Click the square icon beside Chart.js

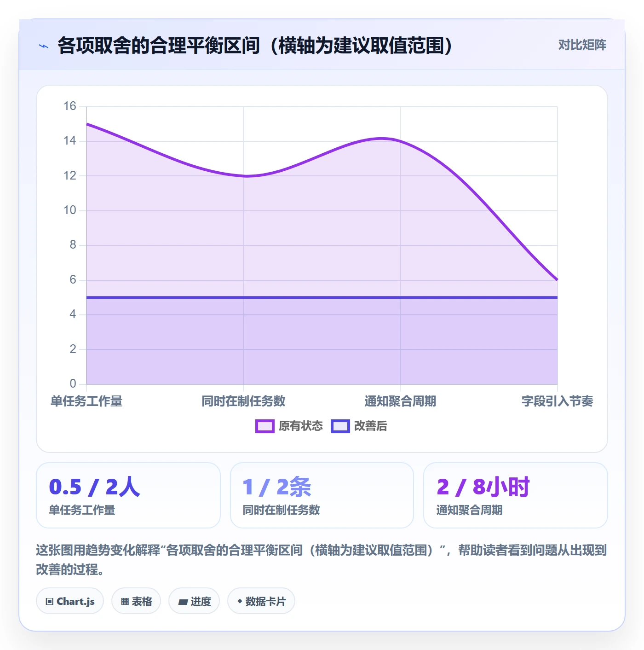pos(50,602)
